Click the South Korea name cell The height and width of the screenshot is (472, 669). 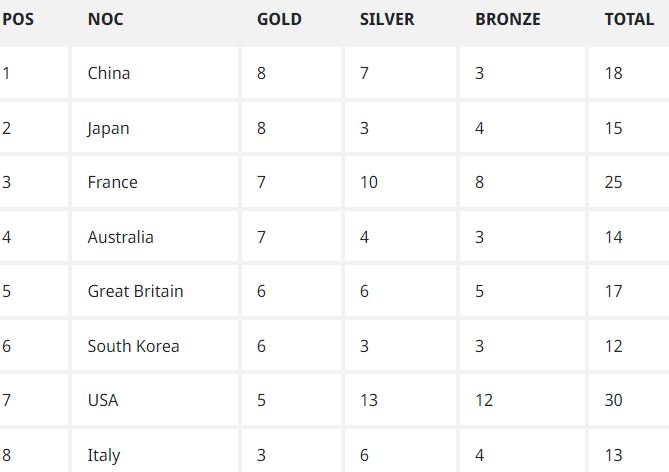(133, 346)
